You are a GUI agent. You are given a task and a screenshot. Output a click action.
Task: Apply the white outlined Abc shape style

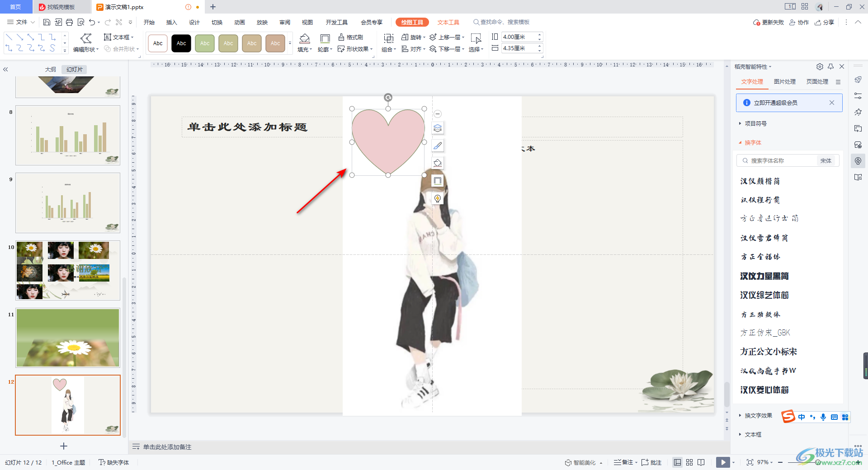click(x=158, y=43)
